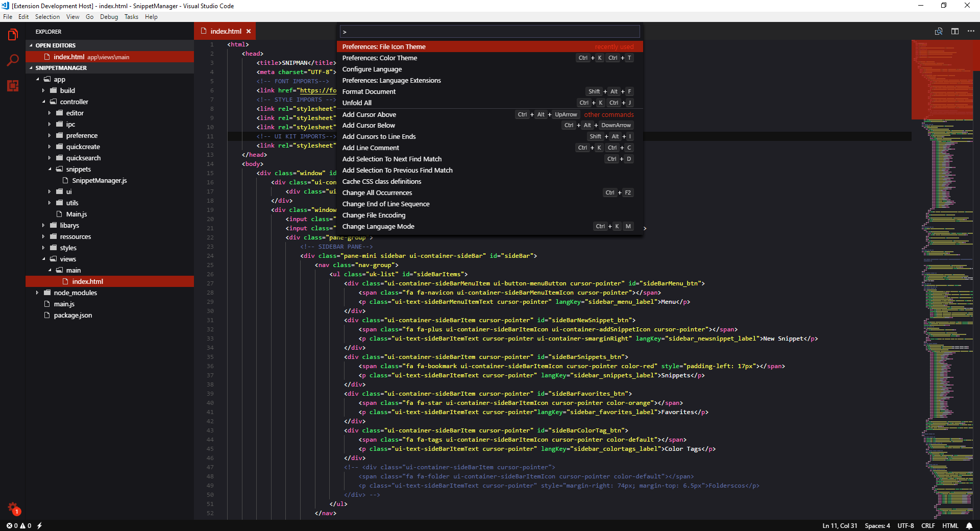Expand the editor folder
The image size is (980, 531).
[x=110, y=113]
